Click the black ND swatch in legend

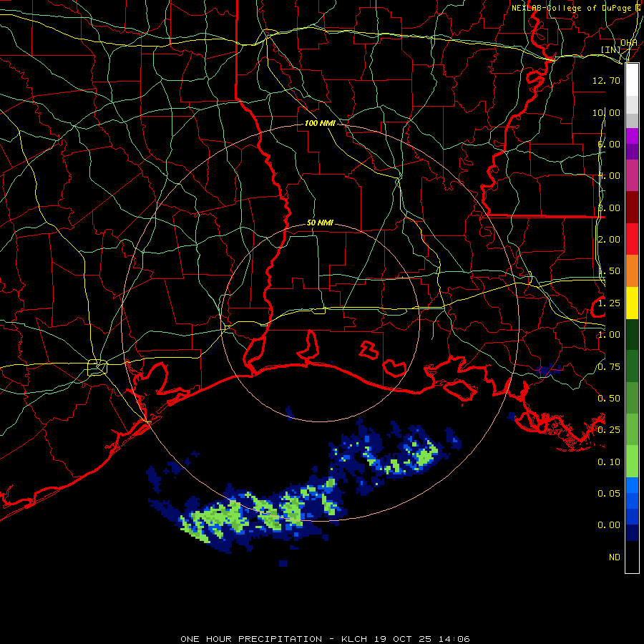click(x=632, y=557)
